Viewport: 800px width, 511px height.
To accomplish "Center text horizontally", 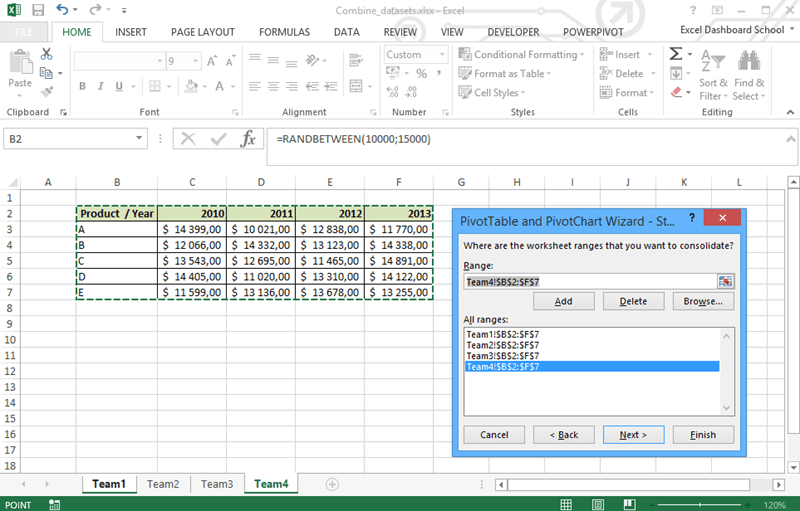I will point(273,86).
